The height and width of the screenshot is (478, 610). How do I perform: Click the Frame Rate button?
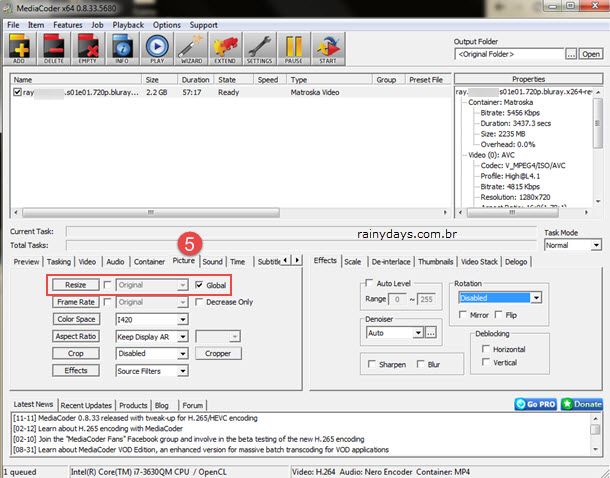pos(75,302)
